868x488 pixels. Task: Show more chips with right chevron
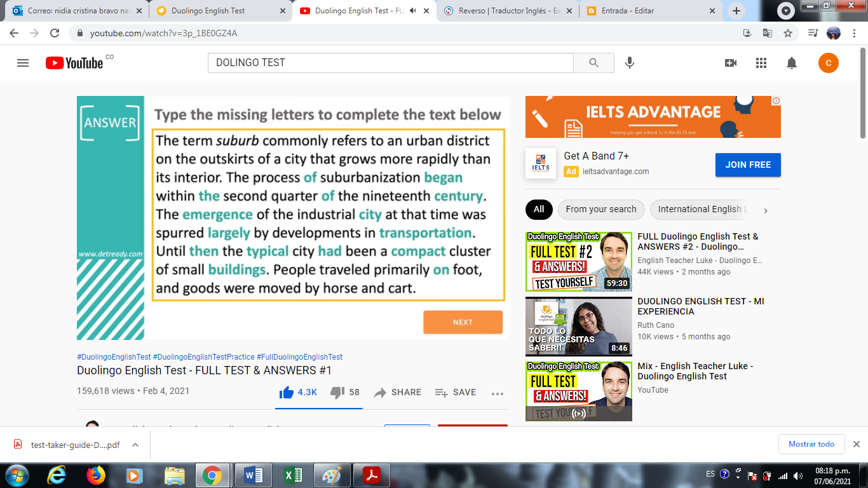(766, 210)
